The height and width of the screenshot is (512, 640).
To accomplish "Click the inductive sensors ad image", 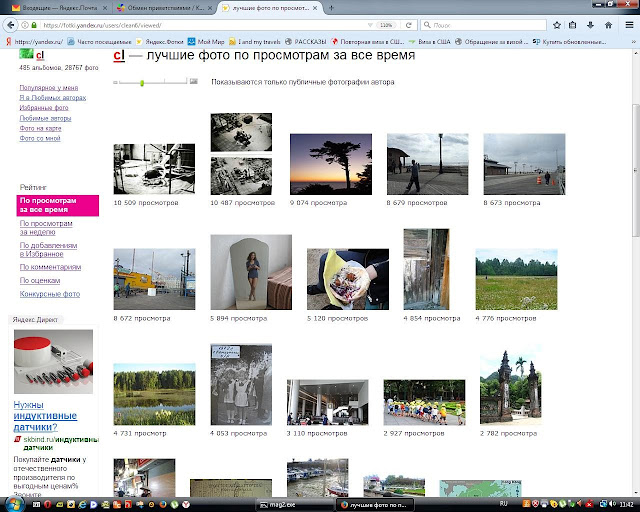I will [x=53, y=362].
